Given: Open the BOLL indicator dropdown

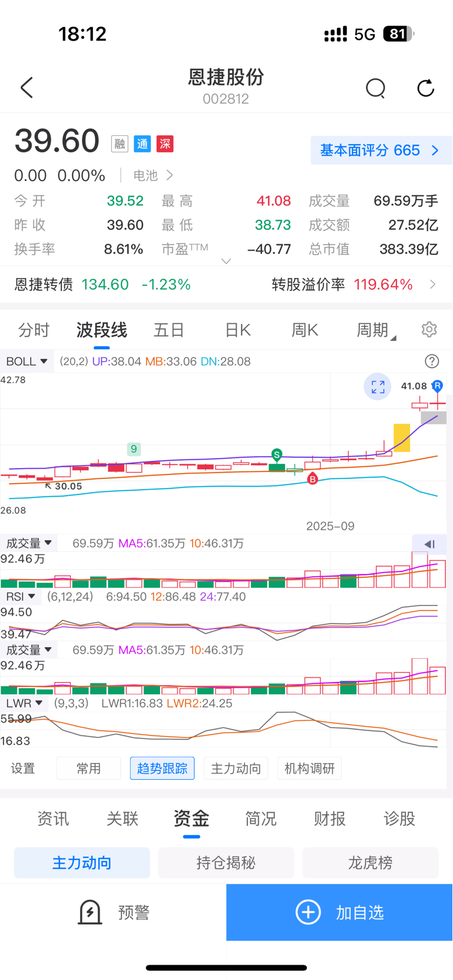Looking at the screenshot, I should [x=27, y=361].
